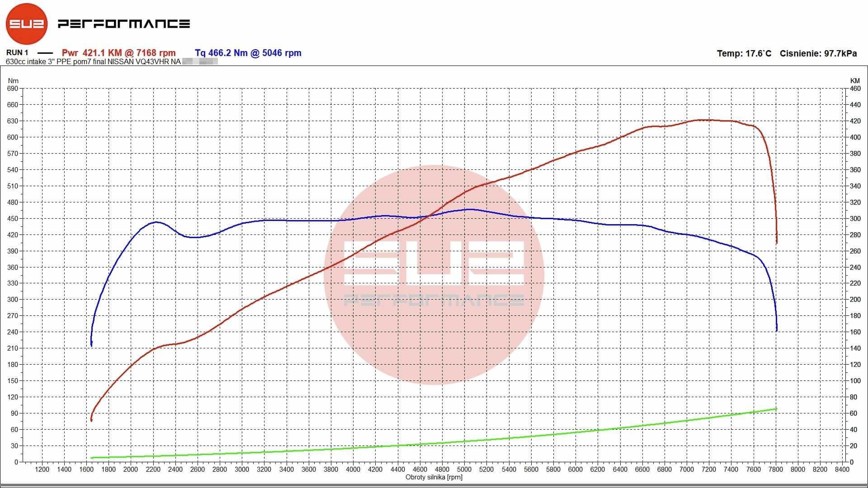This screenshot has height=488, width=868.
Task: Click the 510 value on the Nm axis
Action: point(12,186)
